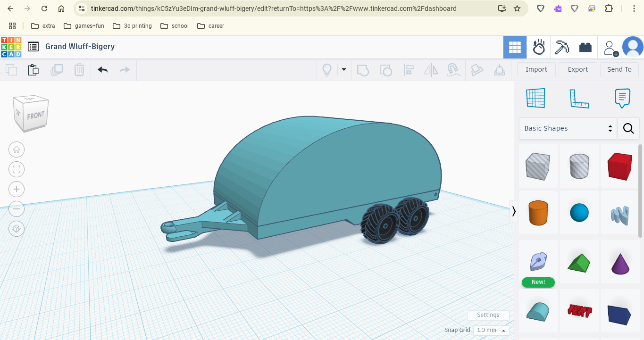Select the striped Cylinder hole shape

[579, 166]
